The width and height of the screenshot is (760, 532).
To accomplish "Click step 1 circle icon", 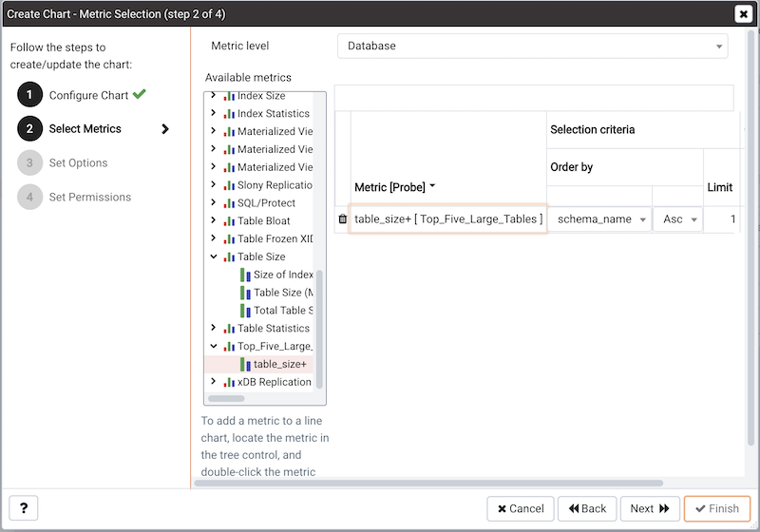I will click(x=29, y=94).
